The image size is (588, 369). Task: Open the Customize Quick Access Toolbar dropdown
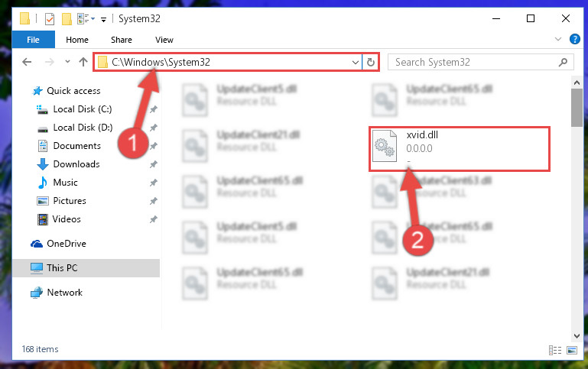(103, 19)
